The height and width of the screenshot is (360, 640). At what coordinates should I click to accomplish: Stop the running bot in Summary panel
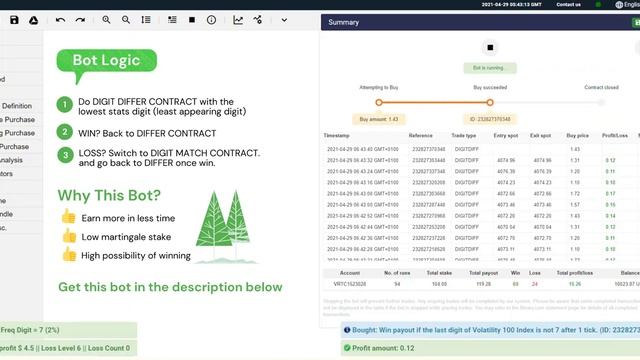490,48
